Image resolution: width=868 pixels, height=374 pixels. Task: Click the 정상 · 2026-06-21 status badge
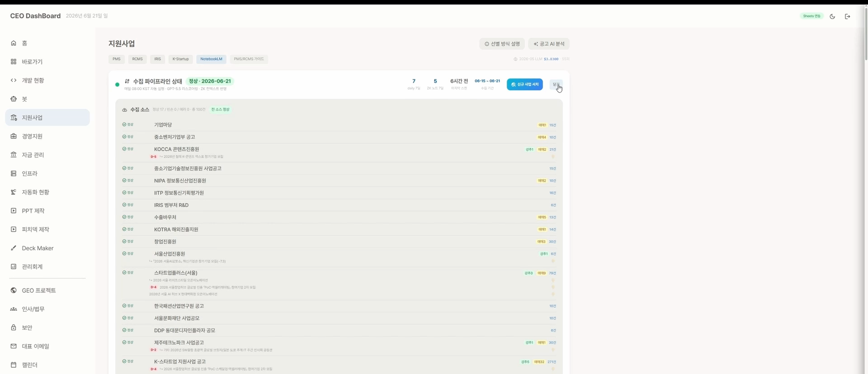point(210,81)
